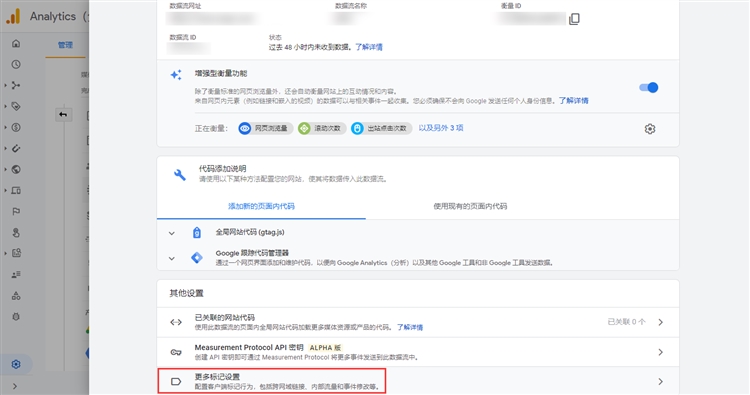Expand sidebar arrow next to globe icon
This screenshot has width=750, height=395.
coord(5,169)
